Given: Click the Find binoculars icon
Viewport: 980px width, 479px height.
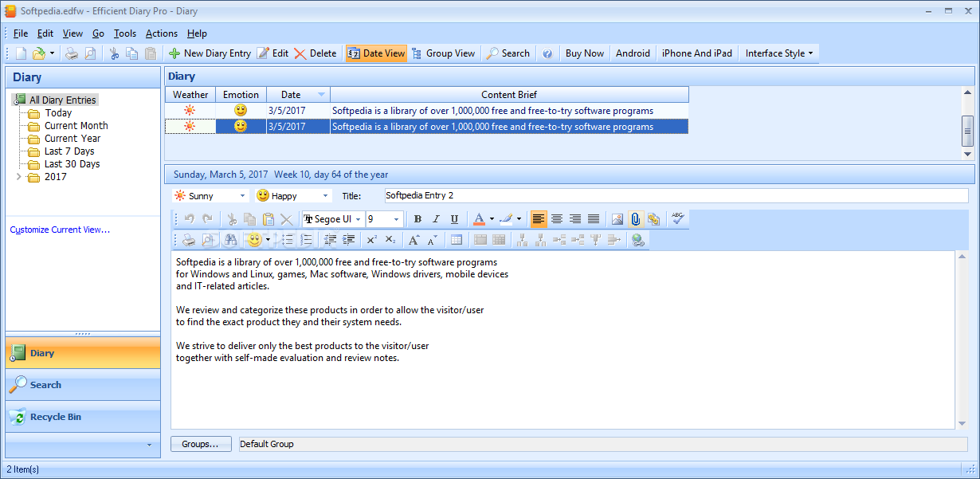Looking at the screenshot, I should coord(231,239).
